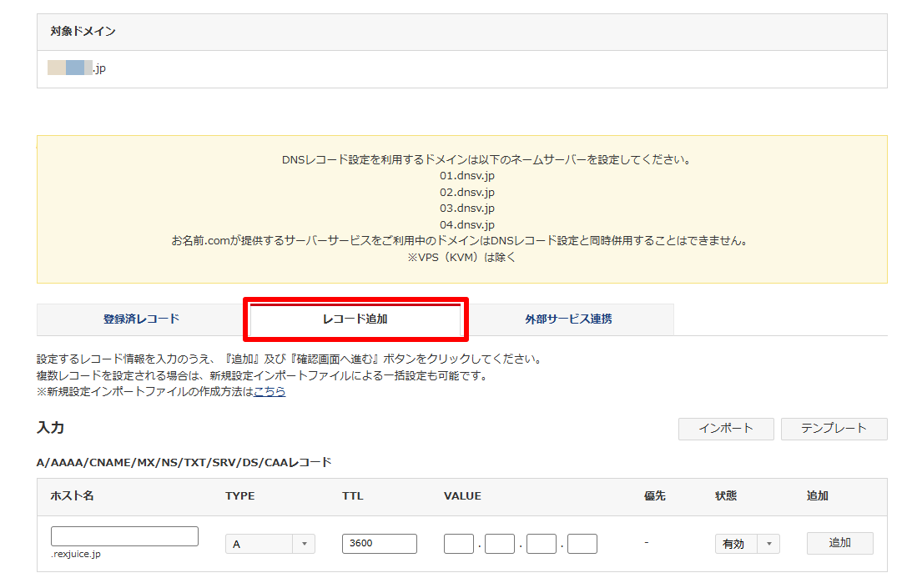Switch to the 登録済レコード tab
This screenshot has width=922, height=588.
(x=141, y=319)
